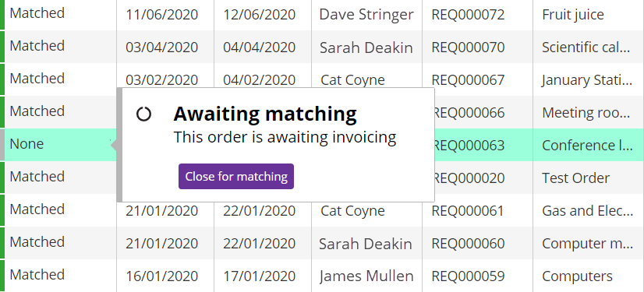
Task: Click the date 11/06/2020
Action: coord(162,15)
